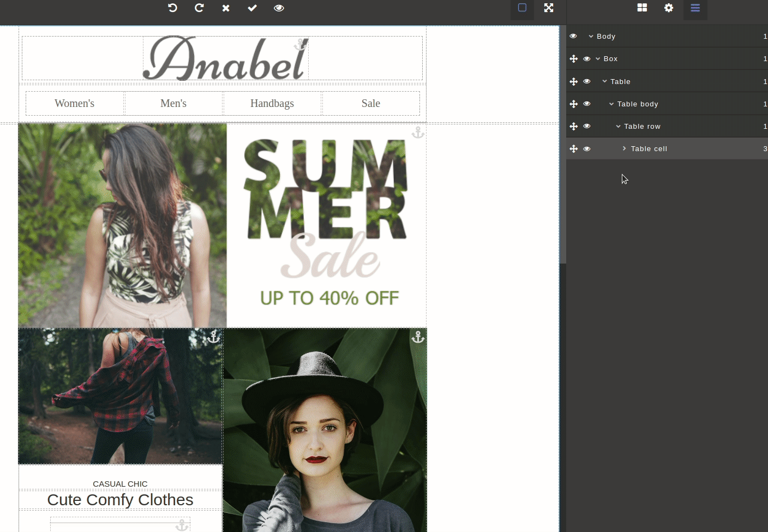Click the checkmark save icon
The image size is (768, 532).
point(252,8)
